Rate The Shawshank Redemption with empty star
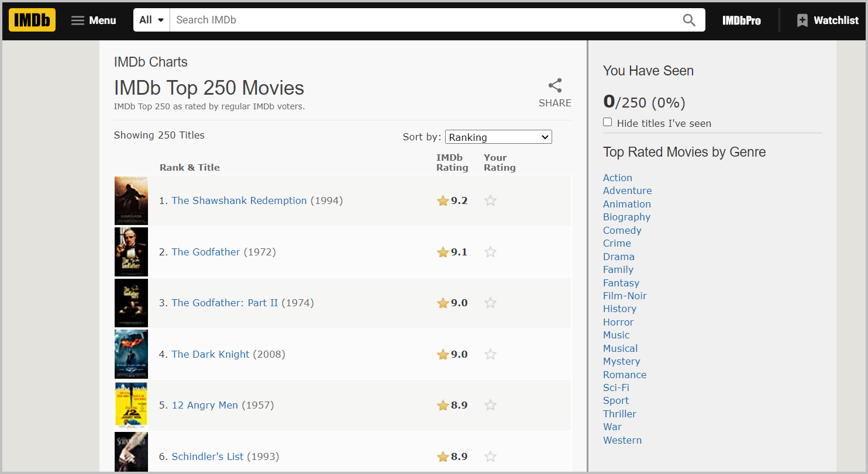This screenshot has height=474, width=868. [491, 200]
